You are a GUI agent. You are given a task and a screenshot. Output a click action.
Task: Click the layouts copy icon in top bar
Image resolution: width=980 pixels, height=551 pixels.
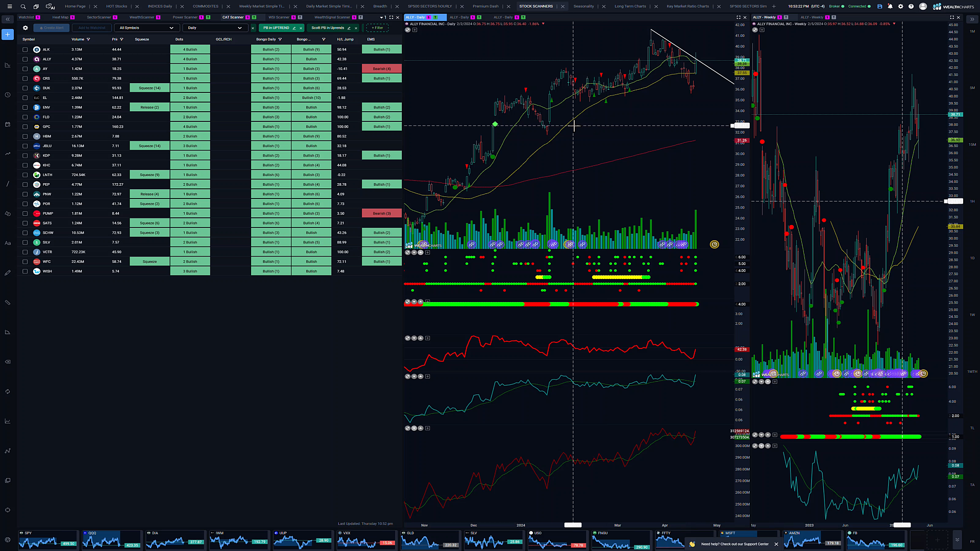point(36,7)
